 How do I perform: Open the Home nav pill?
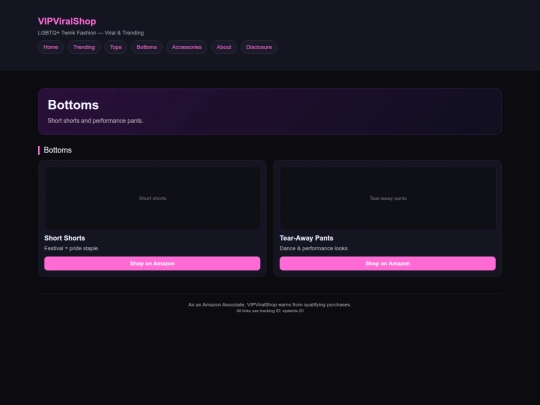51,47
